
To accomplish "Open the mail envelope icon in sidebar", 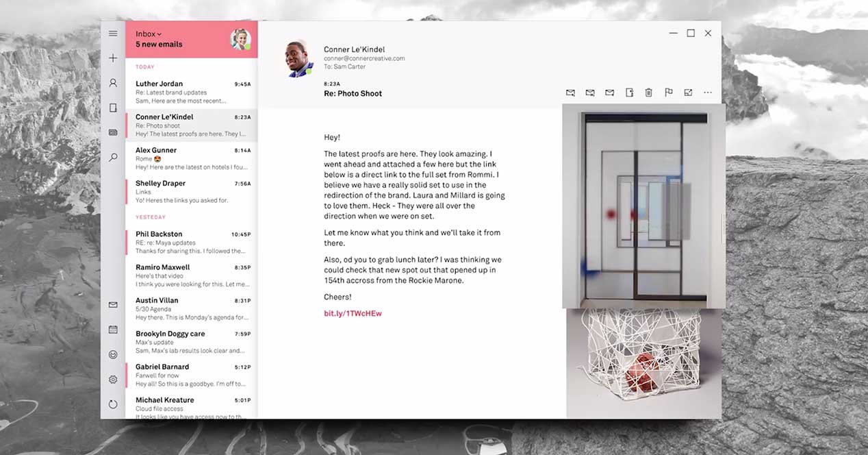I will 113,305.
